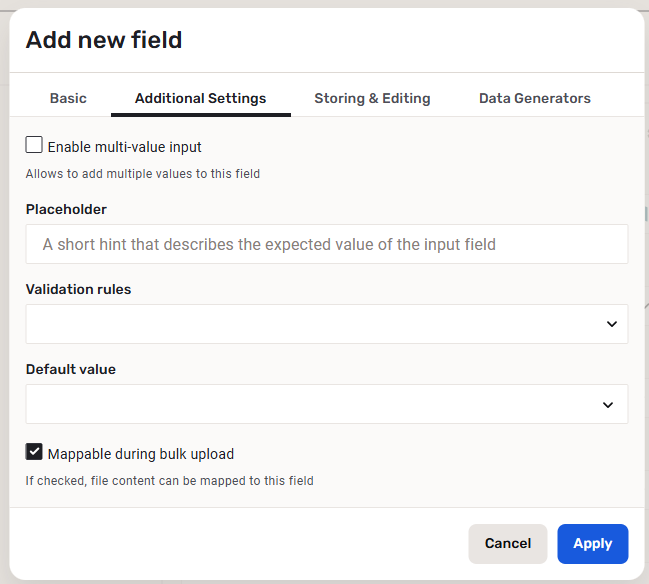Expand the Default value chevron arrow

click(x=607, y=404)
